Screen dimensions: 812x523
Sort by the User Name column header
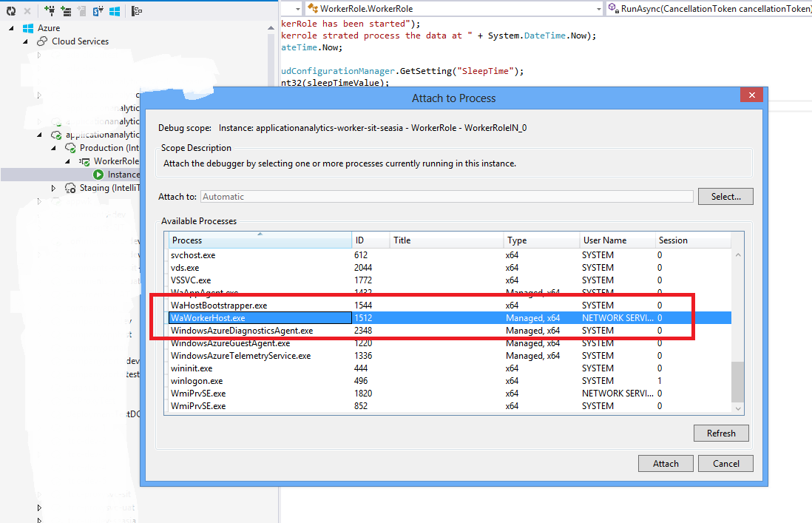coord(618,240)
